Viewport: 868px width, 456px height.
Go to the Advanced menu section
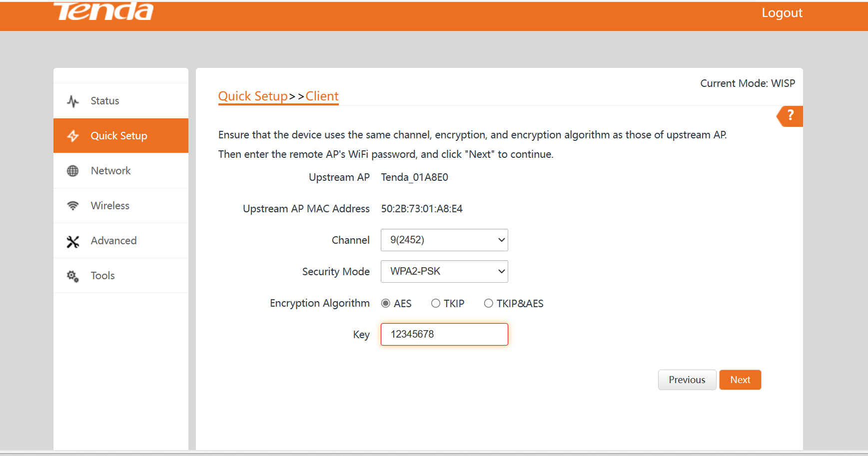tap(113, 241)
